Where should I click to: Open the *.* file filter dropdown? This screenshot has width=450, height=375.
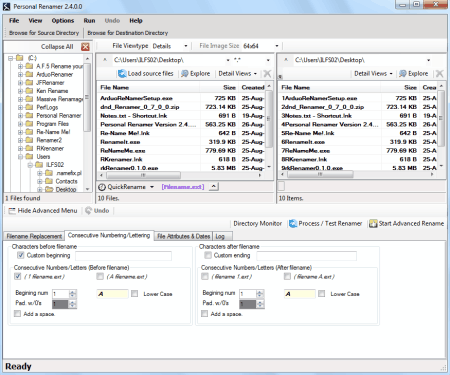pyautogui.click(x=268, y=60)
